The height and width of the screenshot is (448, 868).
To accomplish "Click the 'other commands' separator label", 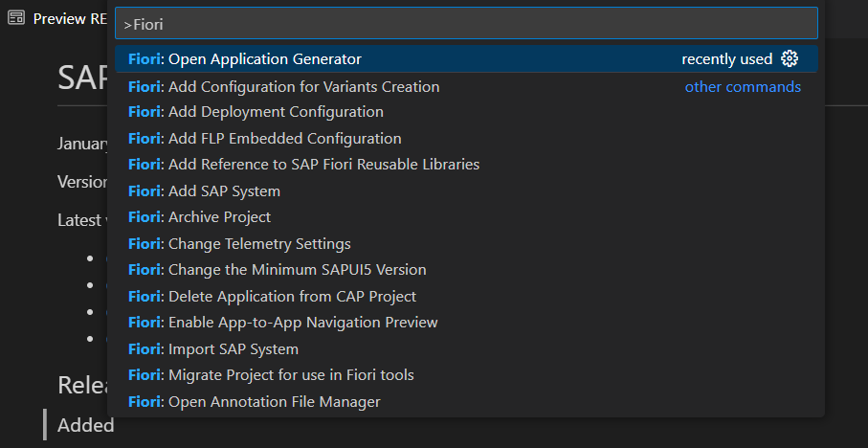I will (x=743, y=87).
